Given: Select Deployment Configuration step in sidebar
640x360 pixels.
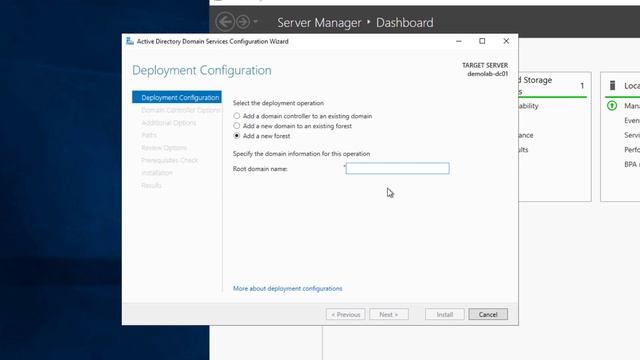Looking at the screenshot, I should [177, 98].
